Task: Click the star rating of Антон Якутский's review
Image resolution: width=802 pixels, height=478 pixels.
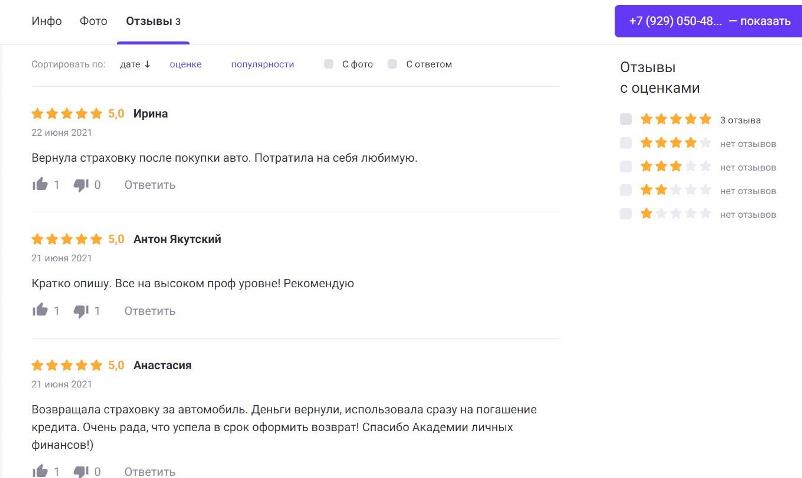Action: [x=67, y=239]
